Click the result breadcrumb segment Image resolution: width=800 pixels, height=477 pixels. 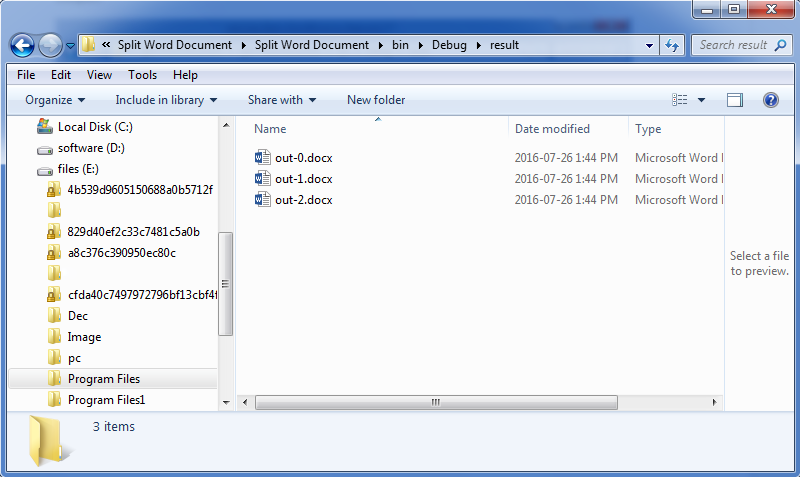pos(505,45)
